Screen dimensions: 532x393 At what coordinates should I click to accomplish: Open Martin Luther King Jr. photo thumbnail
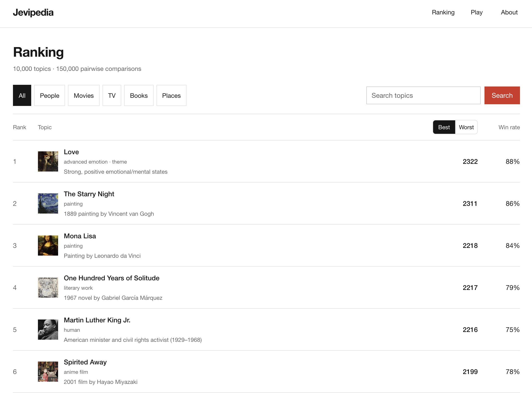(48, 330)
